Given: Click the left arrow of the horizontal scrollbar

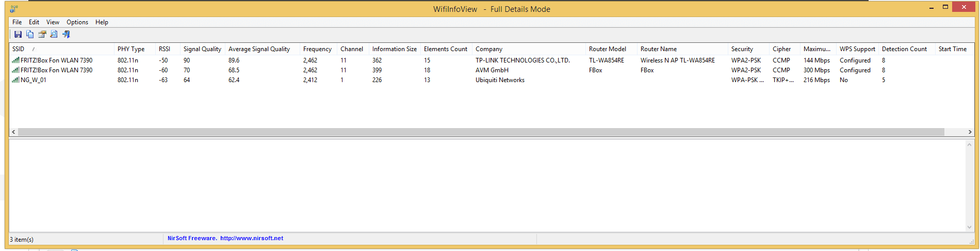Looking at the screenshot, I should [x=13, y=132].
